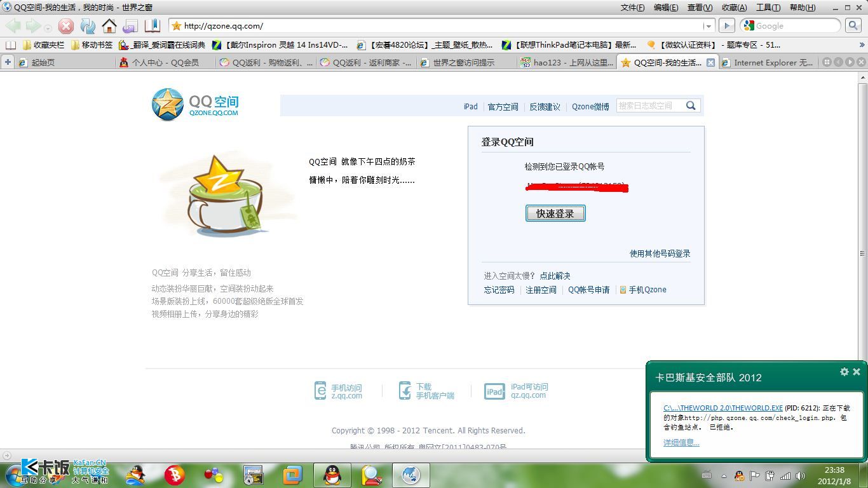The width and height of the screenshot is (868, 488).
Task: Click the star icon in the address bar
Action: tap(177, 26)
